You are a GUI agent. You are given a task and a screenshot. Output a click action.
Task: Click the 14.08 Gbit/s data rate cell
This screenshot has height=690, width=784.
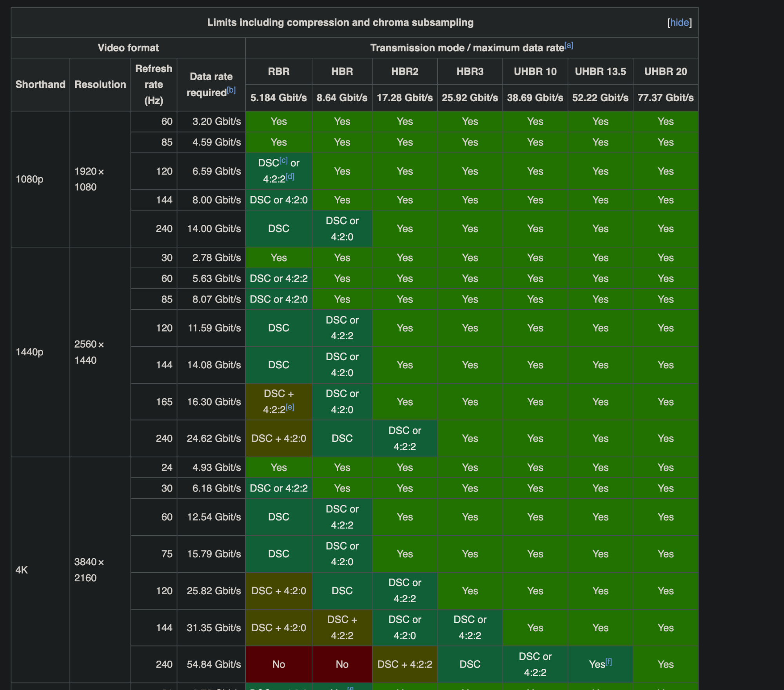pyautogui.click(x=211, y=365)
